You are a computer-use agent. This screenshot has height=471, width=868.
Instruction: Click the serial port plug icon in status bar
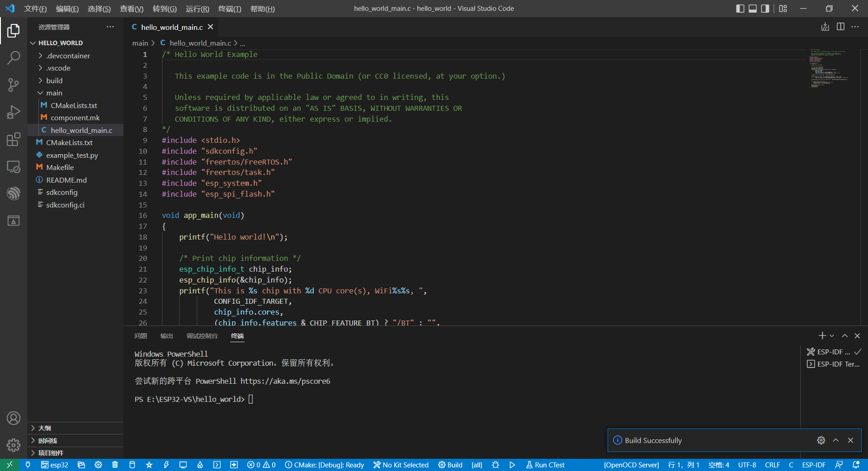click(28, 465)
